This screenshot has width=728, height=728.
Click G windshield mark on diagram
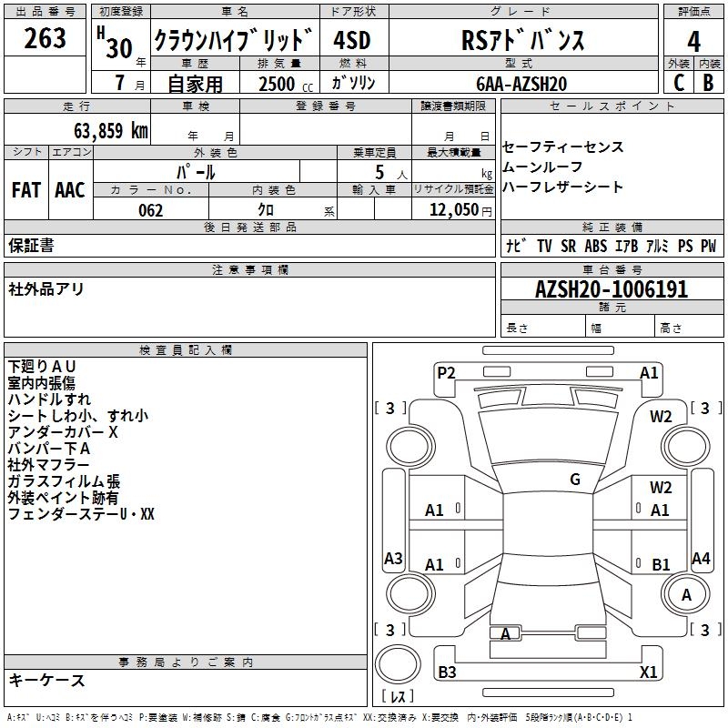575,480
